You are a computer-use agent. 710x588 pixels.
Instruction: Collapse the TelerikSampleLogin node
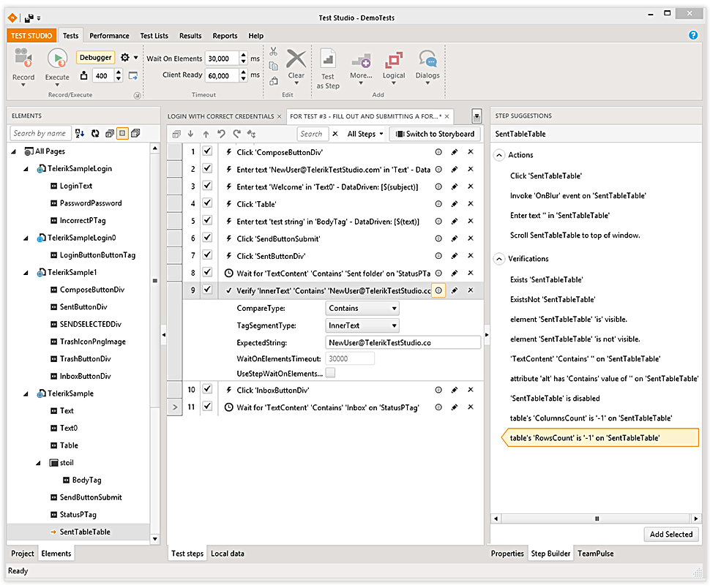click(x=26, y=169)
